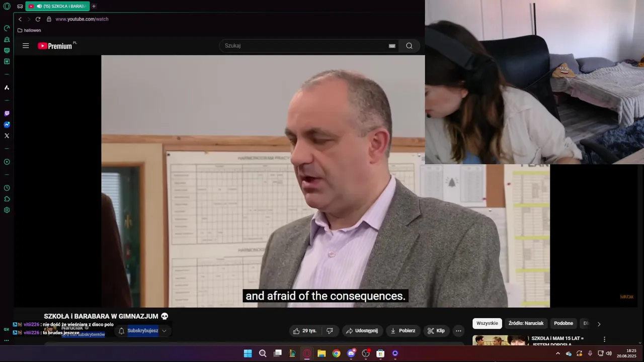Viewport: 644px width, 362px height.
Task: Open GX Cleaner in sidebar
Action: point(7,39)
